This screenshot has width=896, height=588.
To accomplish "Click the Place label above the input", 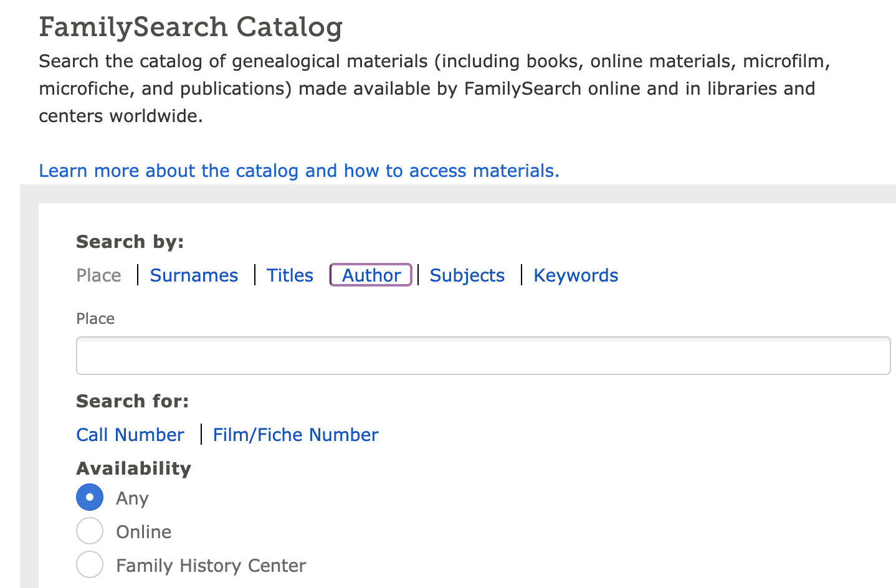I will [95, 319].
